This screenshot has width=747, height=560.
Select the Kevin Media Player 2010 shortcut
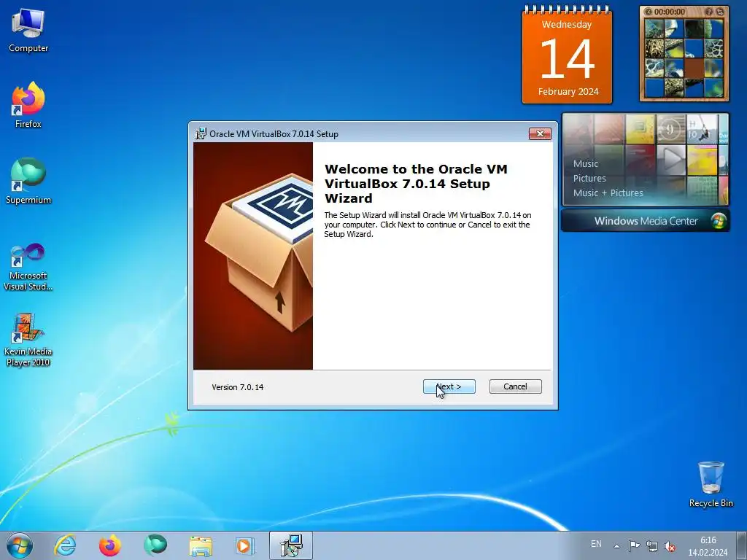[x=28, y=340]
